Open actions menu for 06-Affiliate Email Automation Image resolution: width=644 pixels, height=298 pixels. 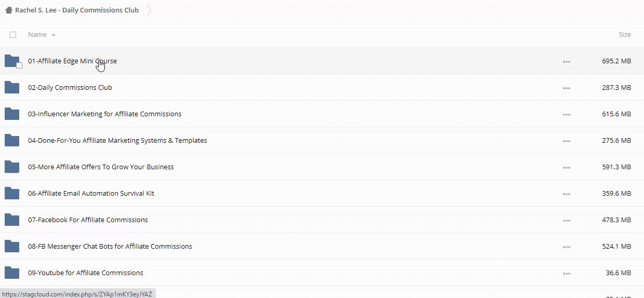(x=566, y=194)
